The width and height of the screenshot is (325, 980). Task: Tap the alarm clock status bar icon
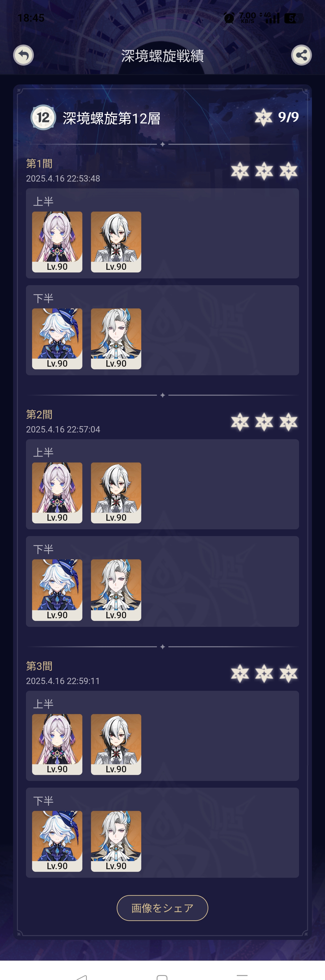coord(229,18)
